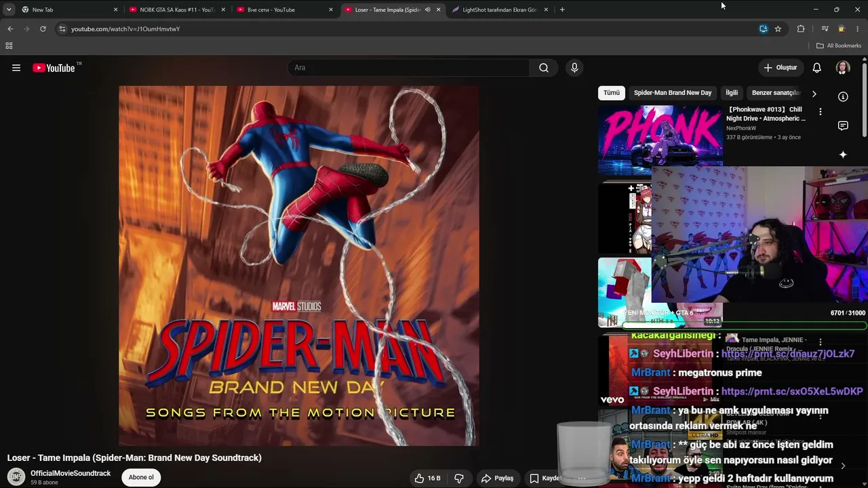This screenshot has height=488, width=868.
Task: Open a new browser tab
Action: (562, 9)
